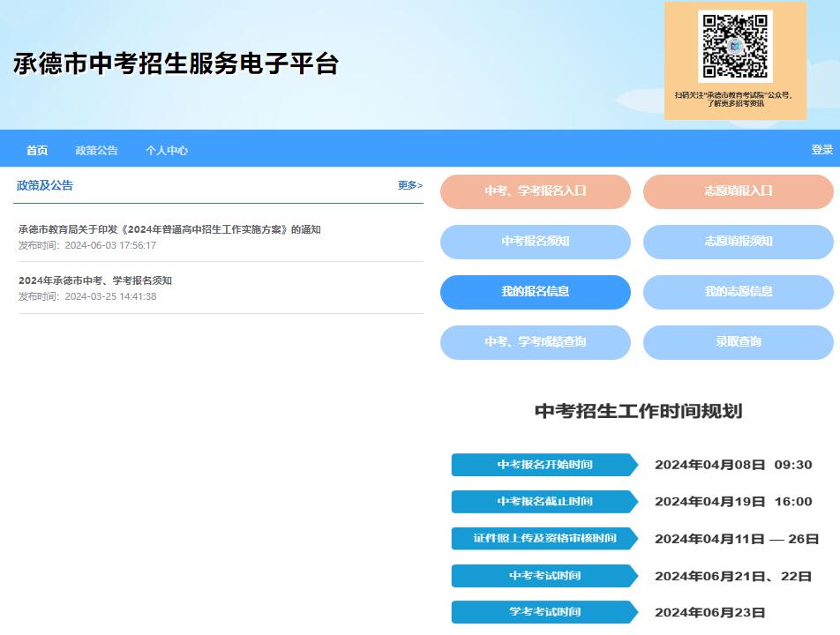This screenshot has width=840, height=635.
Task: Open the 首页 navigation tab
Action: (37, 150)
